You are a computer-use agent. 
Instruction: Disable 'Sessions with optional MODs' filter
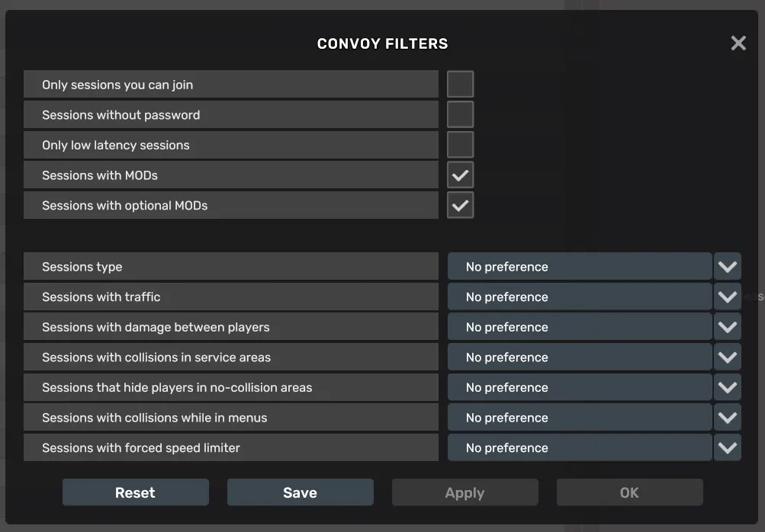[x=460, y=204]
